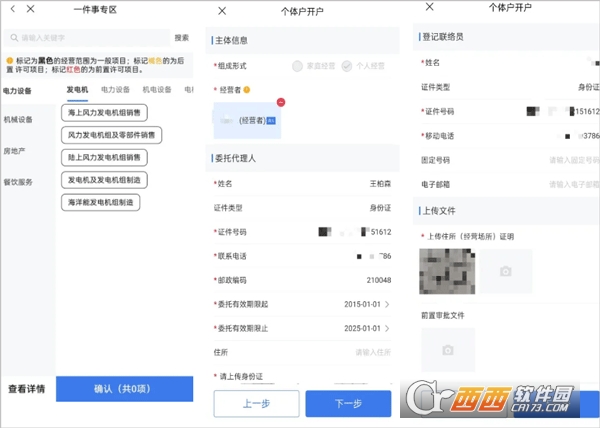This screenshot has height=428, width=600.
Task: Click the 上一步 button
Action: pos(256,404)
